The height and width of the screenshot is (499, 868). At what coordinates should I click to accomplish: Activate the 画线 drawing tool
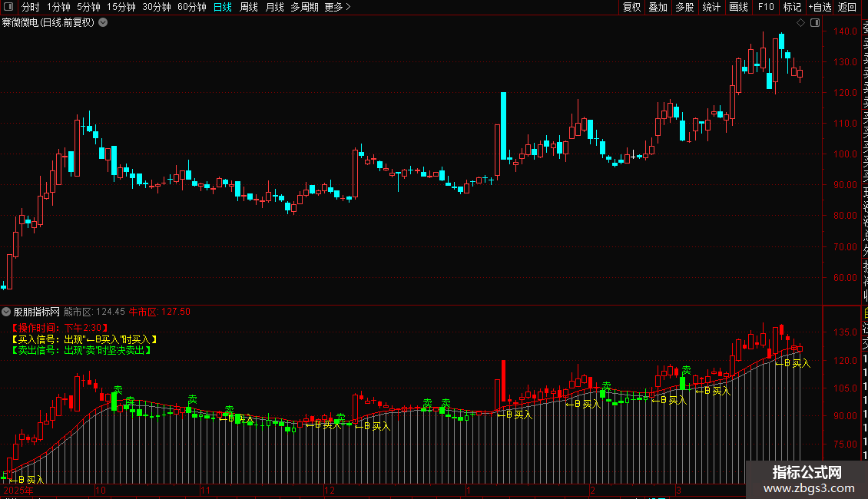click(738, 7)
